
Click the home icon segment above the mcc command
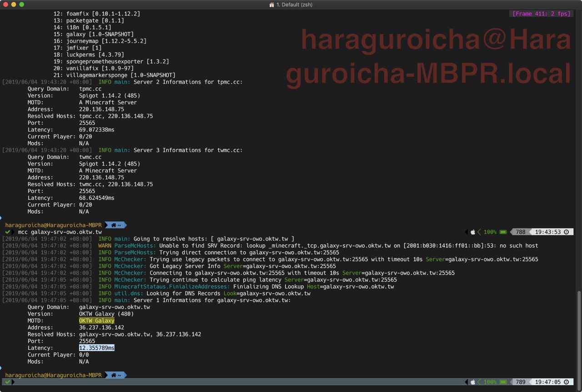115,225
